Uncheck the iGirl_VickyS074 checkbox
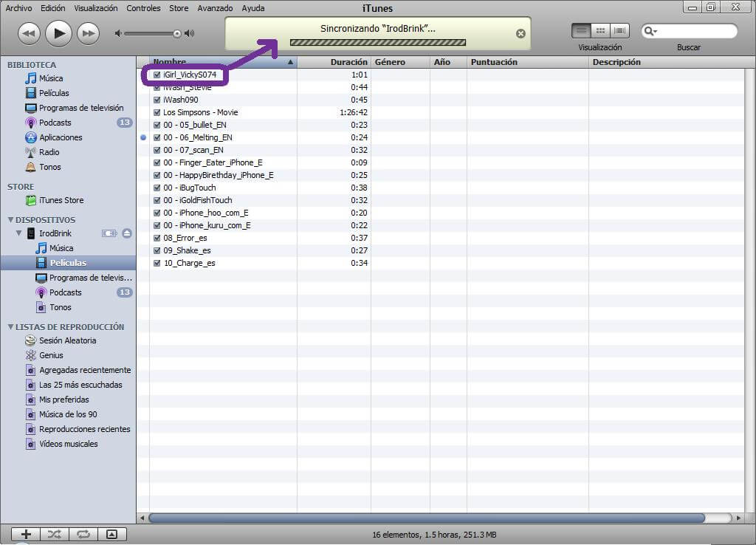The image size is (756, 545). click(x=157, y=75)
